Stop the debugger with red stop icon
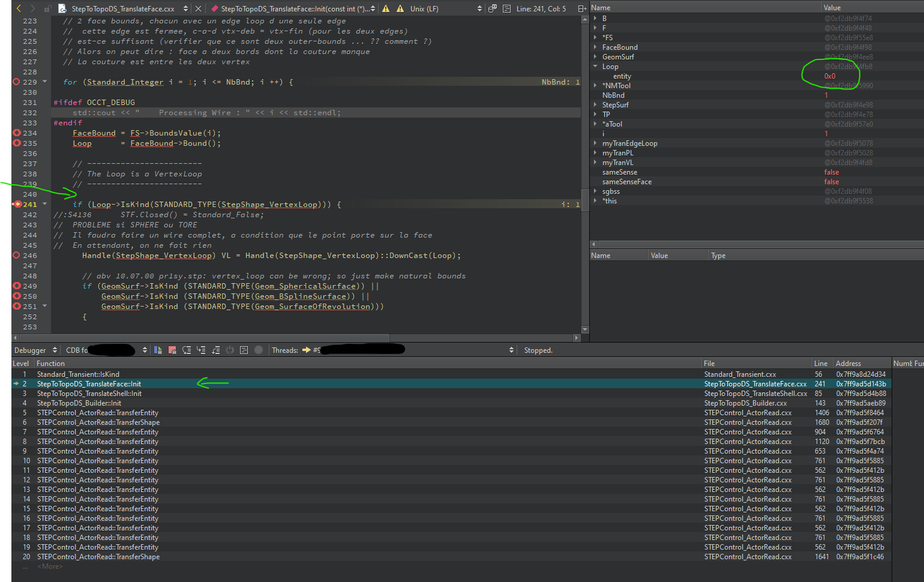Image resolution: width=924 pixels, height=582 pixels. [x=172, y=350]
